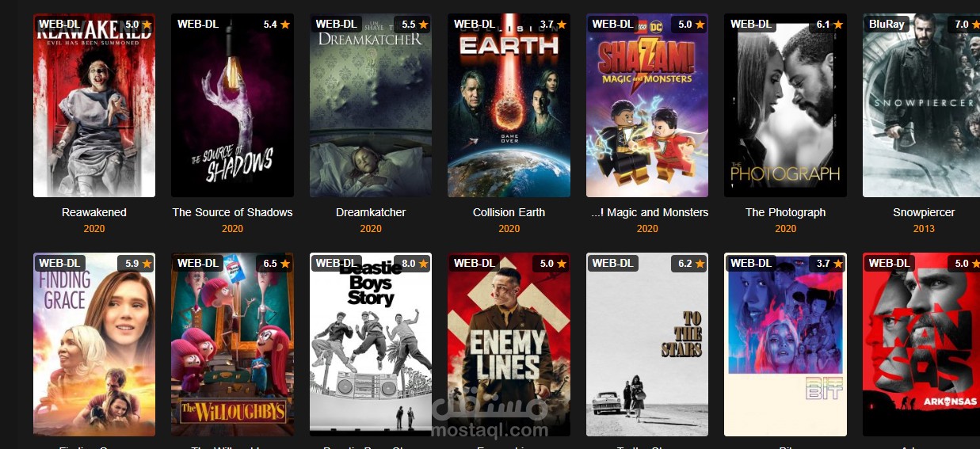
Task: Select the To the Stars poster
Action: tap(647, 344)
